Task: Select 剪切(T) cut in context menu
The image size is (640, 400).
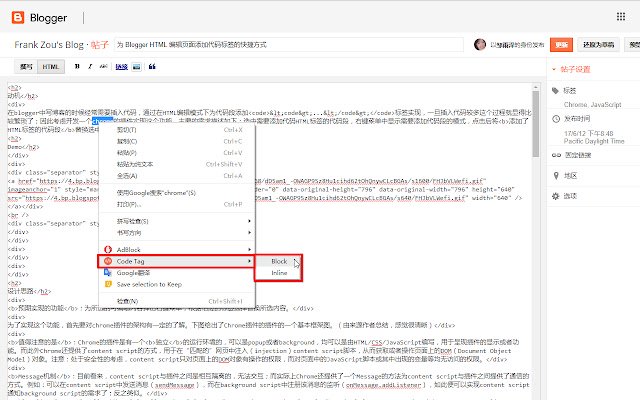Action: tap(177, 130)
